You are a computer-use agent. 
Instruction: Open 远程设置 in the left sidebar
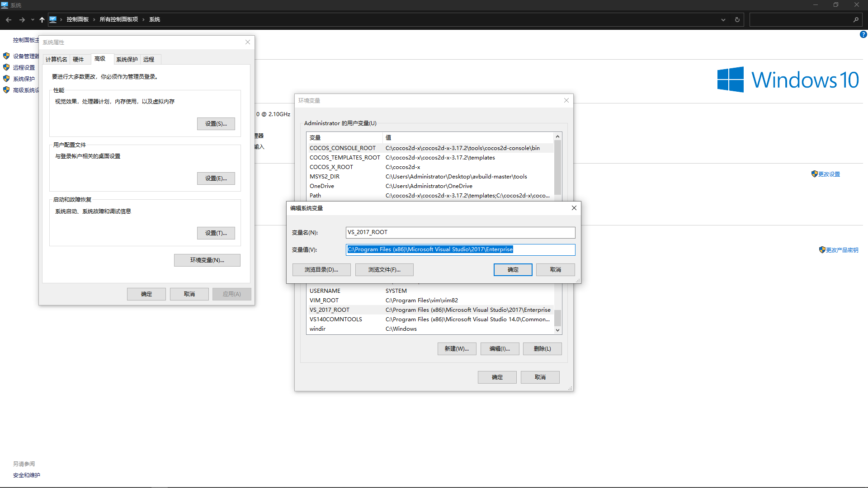point(24,67)
